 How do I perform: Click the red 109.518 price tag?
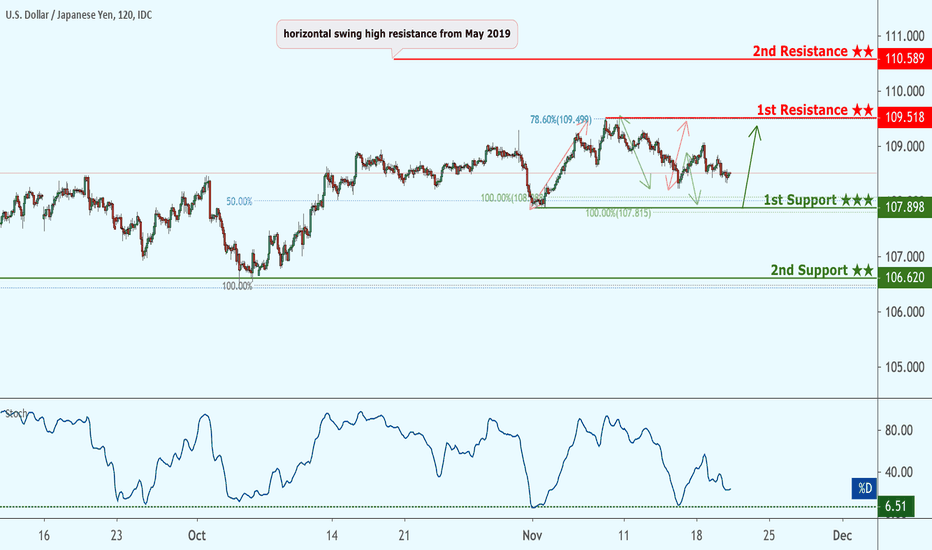903,118
